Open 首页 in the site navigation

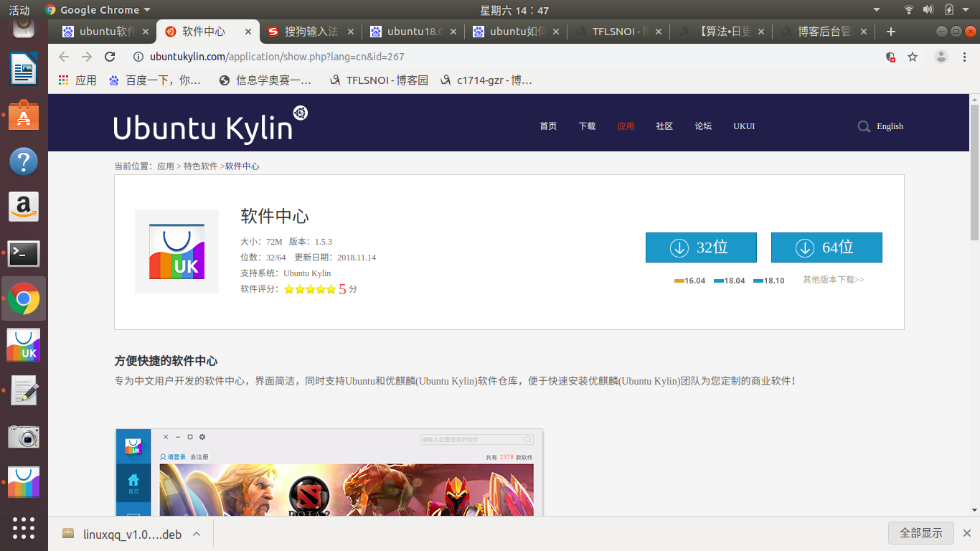point(548,126)
